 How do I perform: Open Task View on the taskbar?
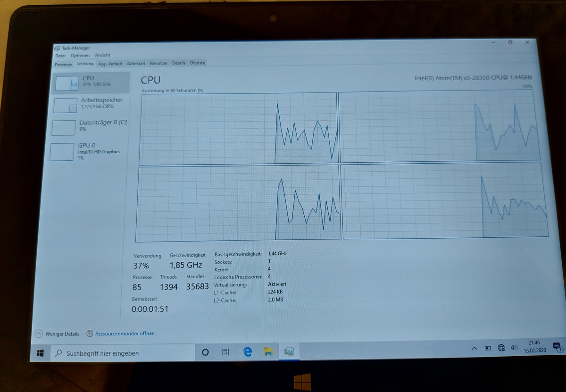coord(225,351)
